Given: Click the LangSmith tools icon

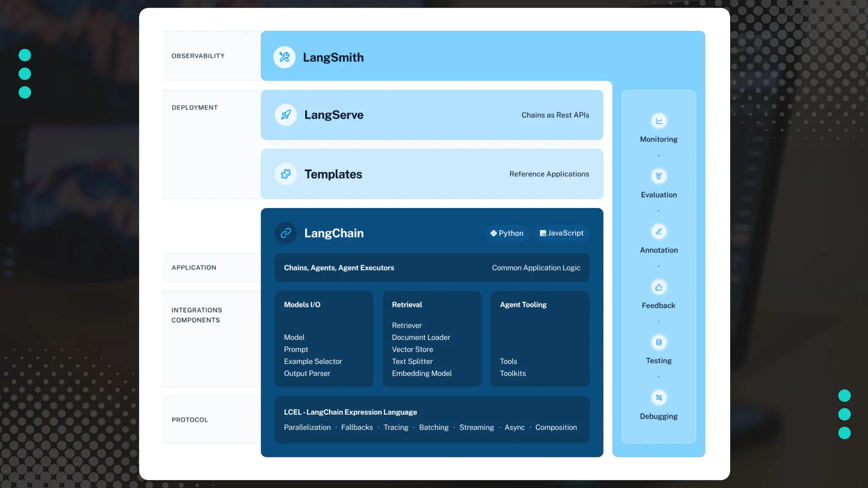Looking at the screenshot, I should [x=284, y=57].
